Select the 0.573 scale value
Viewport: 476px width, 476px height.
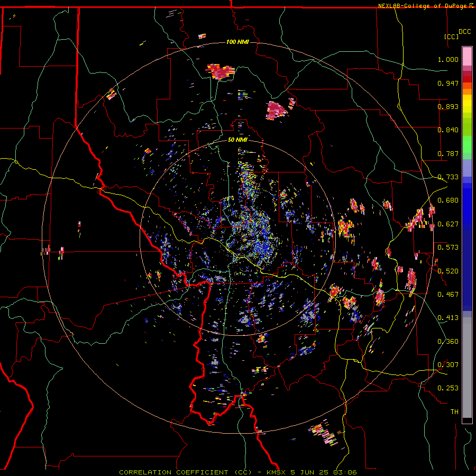[448, 248]
